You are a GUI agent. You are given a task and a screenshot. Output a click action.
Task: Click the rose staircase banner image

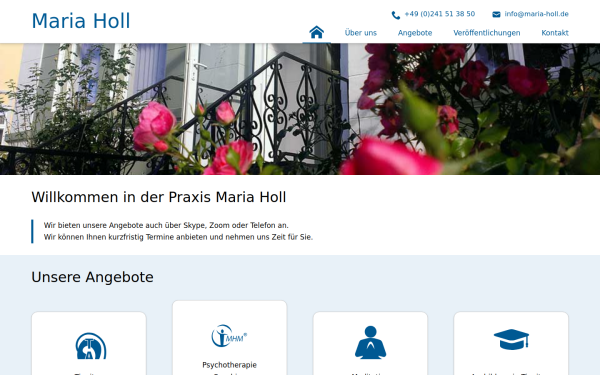pos(300,109)
